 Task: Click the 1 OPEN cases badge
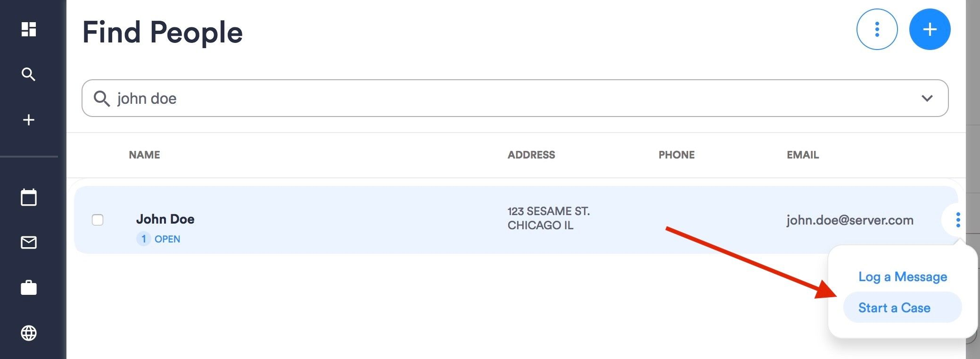coord(159,239)
